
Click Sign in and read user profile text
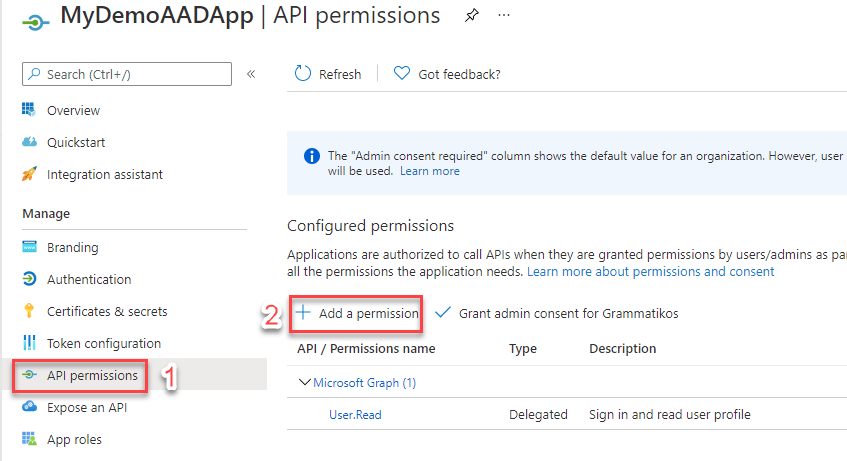[x=670, y=415]
